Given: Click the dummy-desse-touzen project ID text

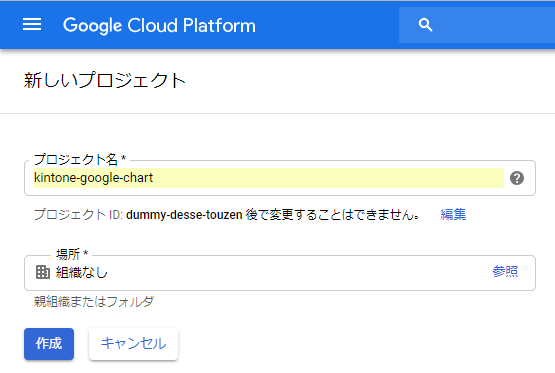Looking at the screenshot, I should [x=184, y=215].
